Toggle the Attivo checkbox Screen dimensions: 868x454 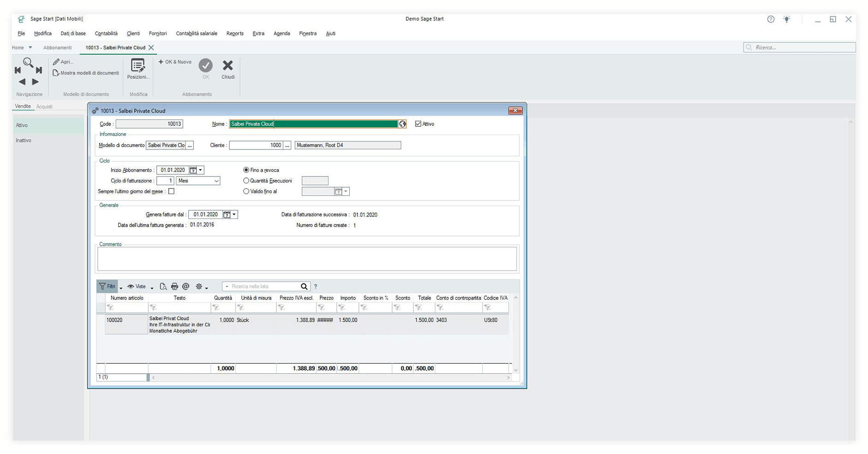pos(418,124)
